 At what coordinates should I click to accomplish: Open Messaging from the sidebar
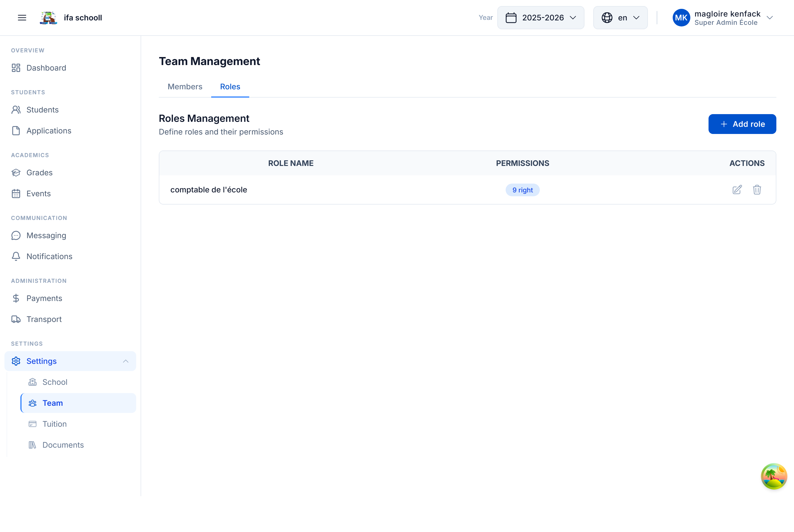pyautogui.click(x=16, y=235)
